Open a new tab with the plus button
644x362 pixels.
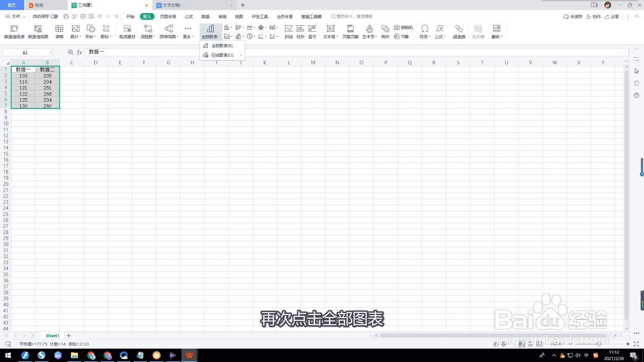click(243, 5)
